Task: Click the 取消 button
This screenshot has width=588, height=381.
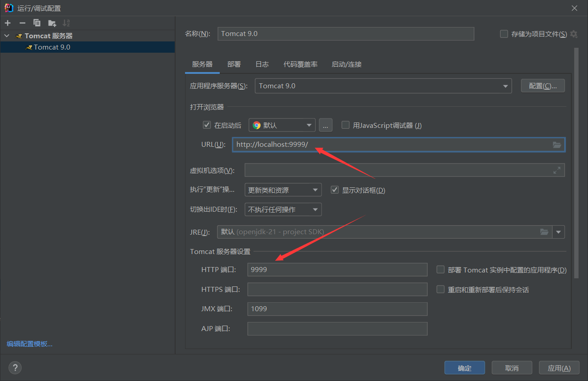Action: click(512, 368)
